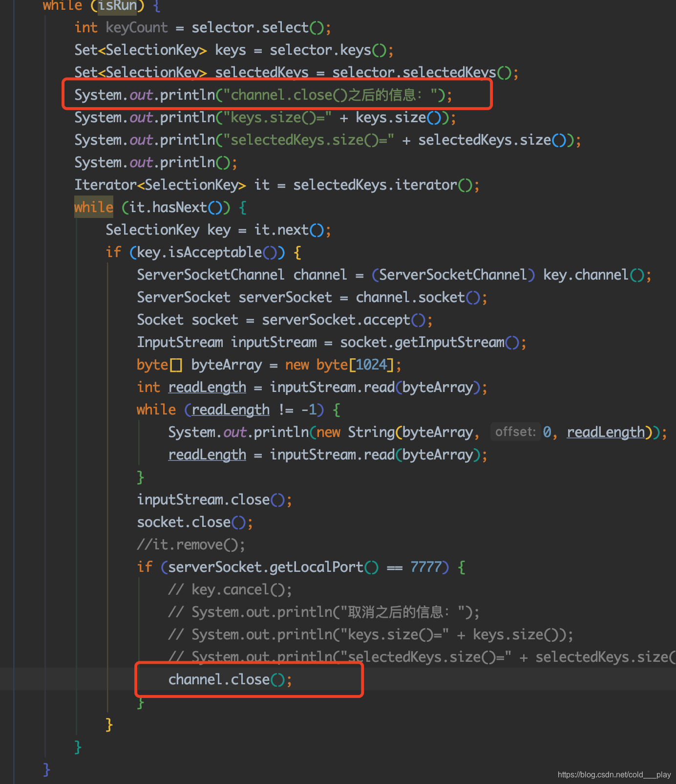This screenshot has height=784, width=676.
Task: Click the 'serverSocket.getLocalPort() == 7777' line
Action: (301, 567)
